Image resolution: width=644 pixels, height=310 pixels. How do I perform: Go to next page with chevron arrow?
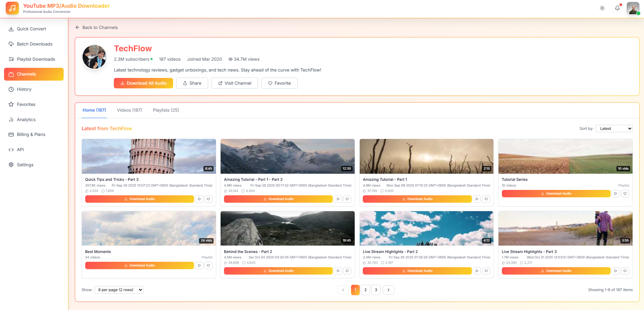(x=388, y=290)
